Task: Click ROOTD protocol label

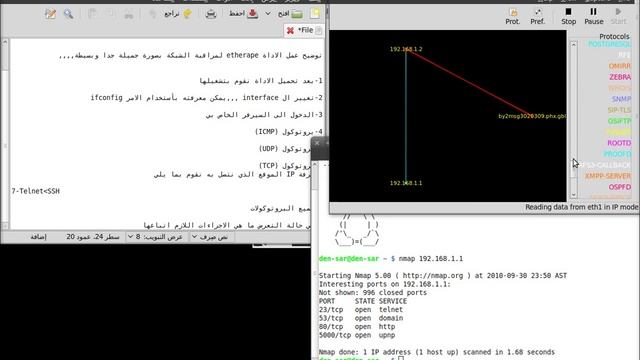Action: coord(619,143)
